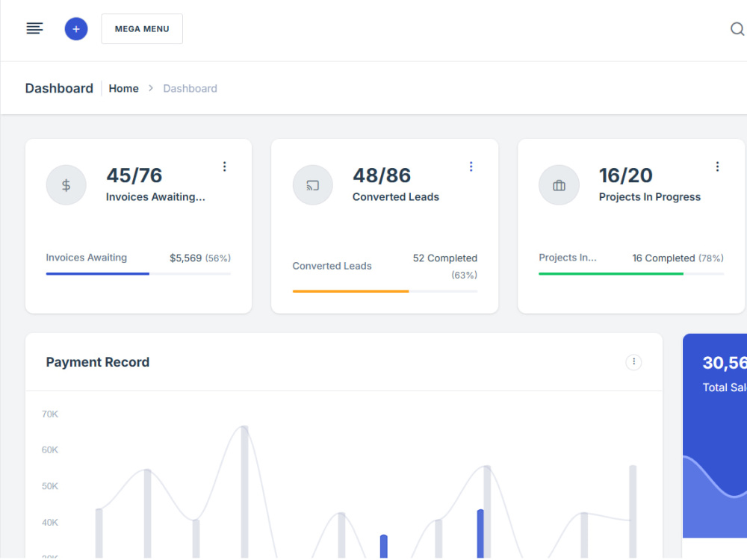Image resolution: width=747 pixels, height=560 pixels.
Task: Click the green Projects progress bar
Action: [x=611, y=274]
